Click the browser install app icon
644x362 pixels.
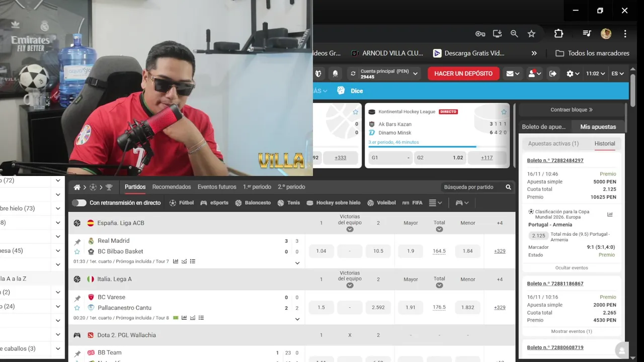[497, 34]
